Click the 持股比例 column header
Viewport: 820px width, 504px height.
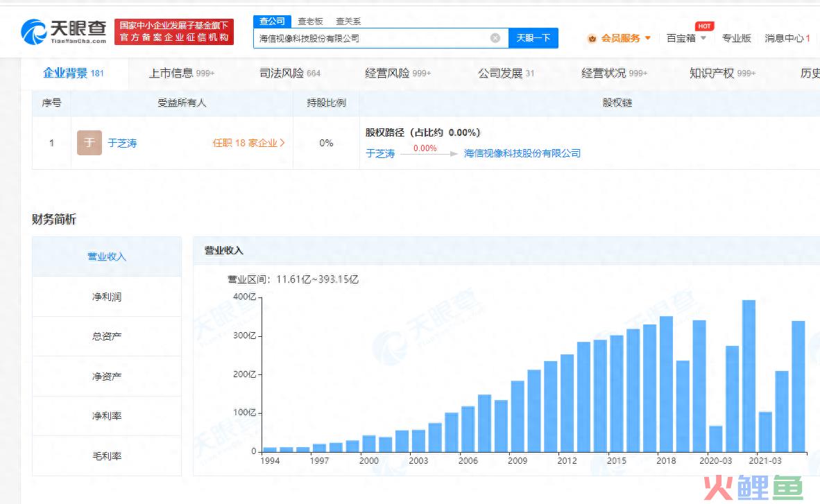pyautogui.click(x=326, y=103)
